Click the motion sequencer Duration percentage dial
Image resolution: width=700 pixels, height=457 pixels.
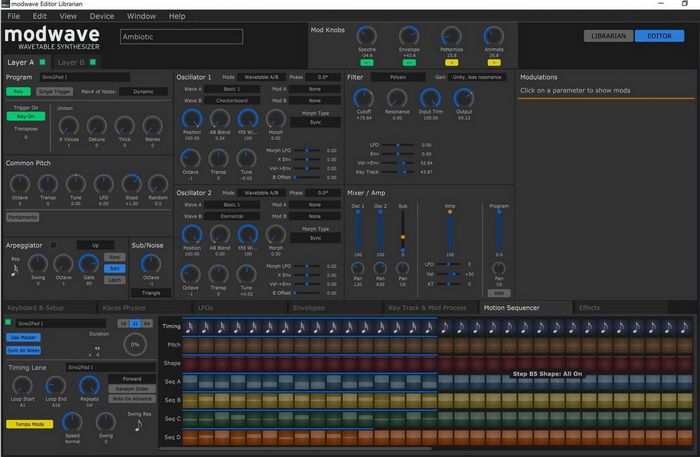tap(135, 345)
